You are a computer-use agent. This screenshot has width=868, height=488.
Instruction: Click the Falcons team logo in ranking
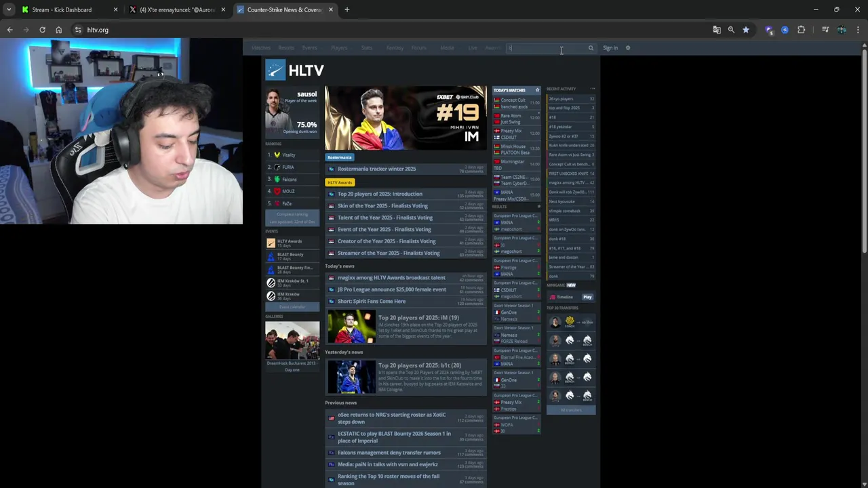point(277,180)
